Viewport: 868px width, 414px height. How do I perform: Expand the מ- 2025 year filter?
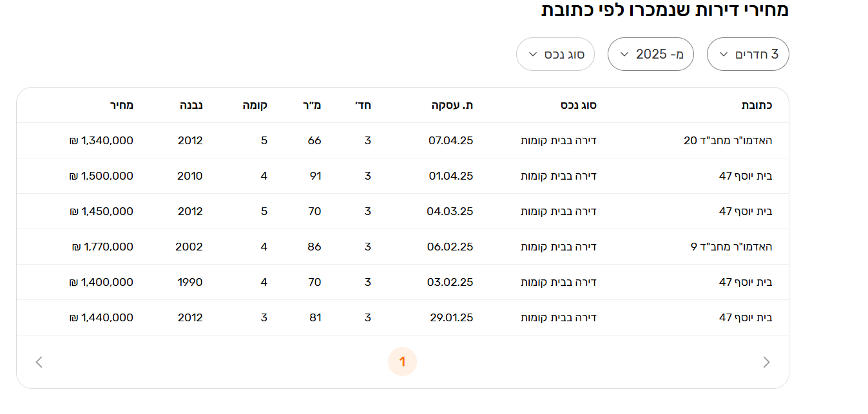point(650,54)
